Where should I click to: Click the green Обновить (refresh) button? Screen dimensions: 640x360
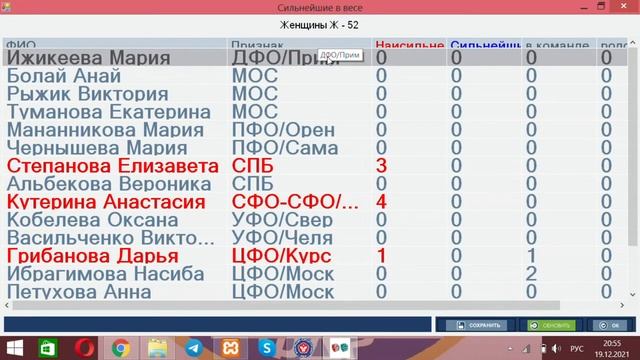coord(551,325)
